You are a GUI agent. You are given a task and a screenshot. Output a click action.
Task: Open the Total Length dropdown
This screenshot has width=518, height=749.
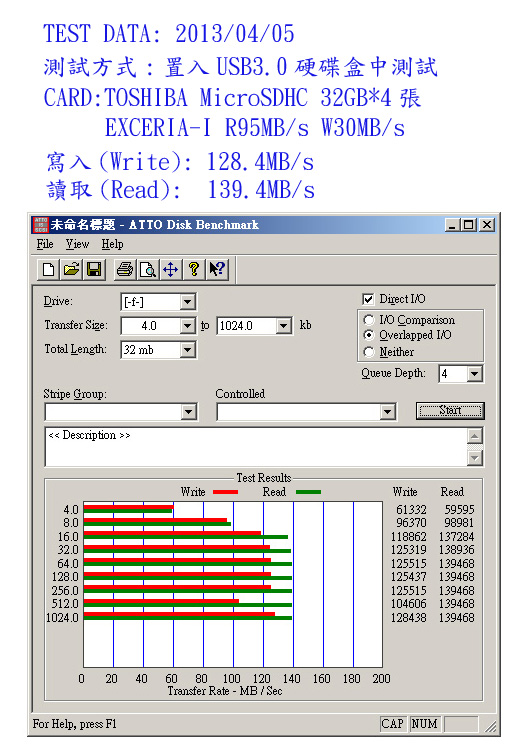tap(188, 350)
